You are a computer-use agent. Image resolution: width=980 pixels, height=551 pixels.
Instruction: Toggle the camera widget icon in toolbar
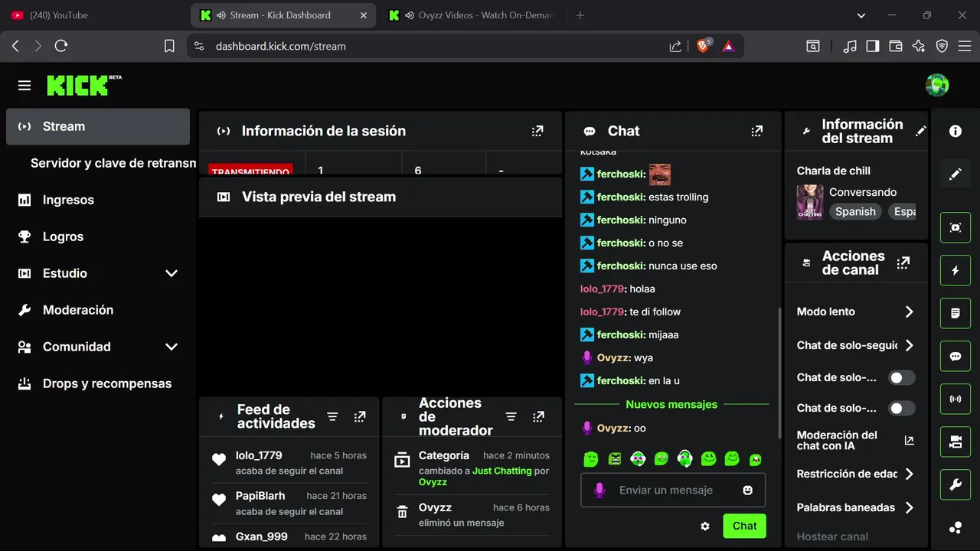click(x=955, y=442)
